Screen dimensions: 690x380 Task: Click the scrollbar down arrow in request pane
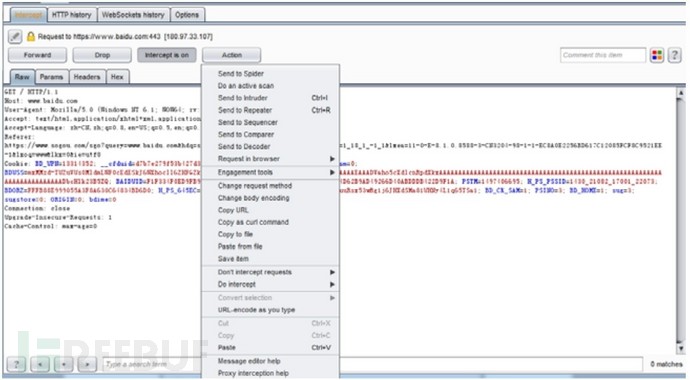point(681,349)
